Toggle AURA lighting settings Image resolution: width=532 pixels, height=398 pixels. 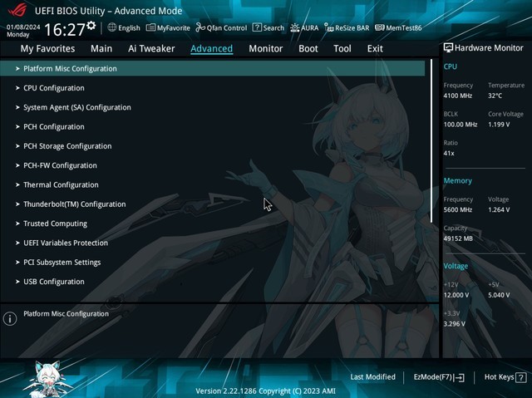coord(304,27)
